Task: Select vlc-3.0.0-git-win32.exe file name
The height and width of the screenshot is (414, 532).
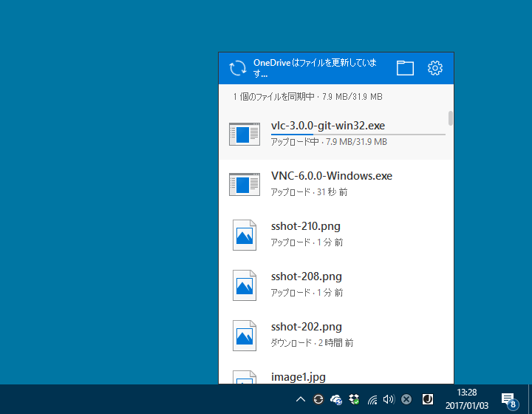Action: pyautogui.click(x=328, y=126)
